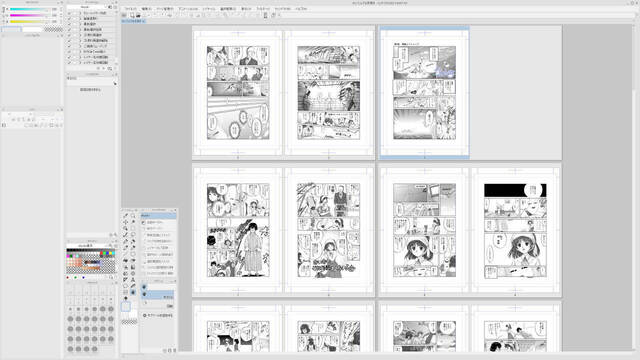Open CLIP STUDIO launcher icon in command bar
The height and width of the screenshot is (360, 640).
pyautogui.click(x=124, y=15)
